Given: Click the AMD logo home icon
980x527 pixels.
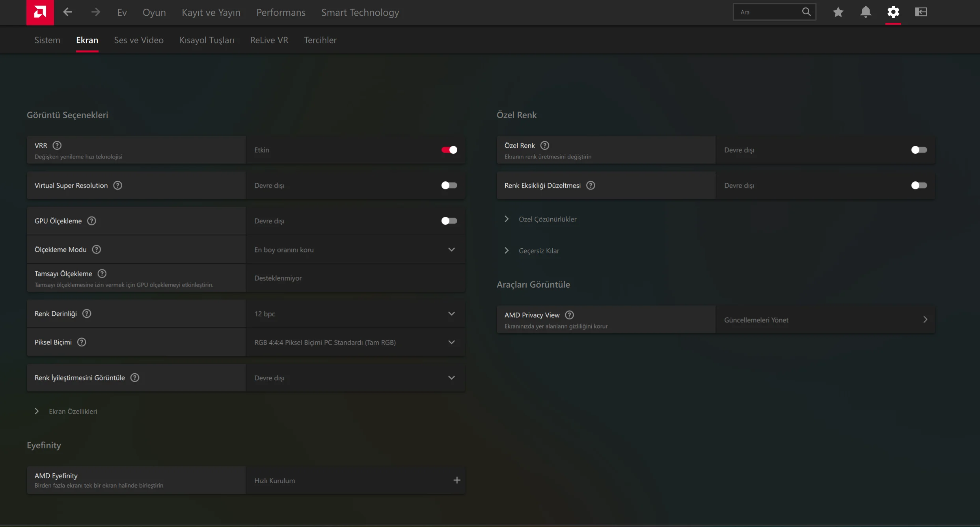Looking at the screenshot, I should click(40, 12).
